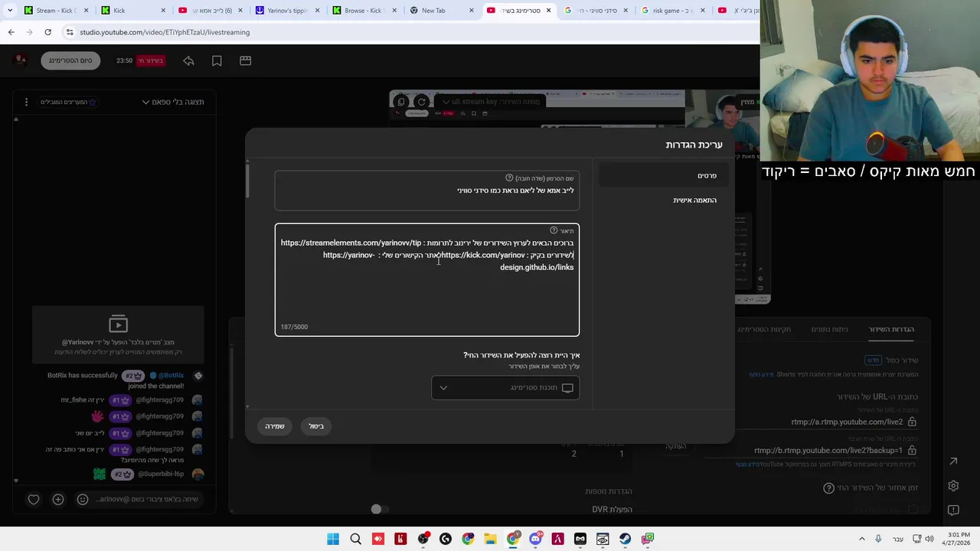
Task: Click the clapperboard editor icon in top bar
Action: [245, 60]
